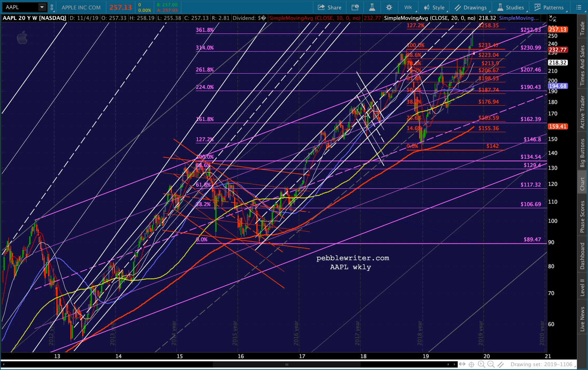This screenshot has width=588, height=370.
Task: Open the Studies menu
Action: coord(511,7)
